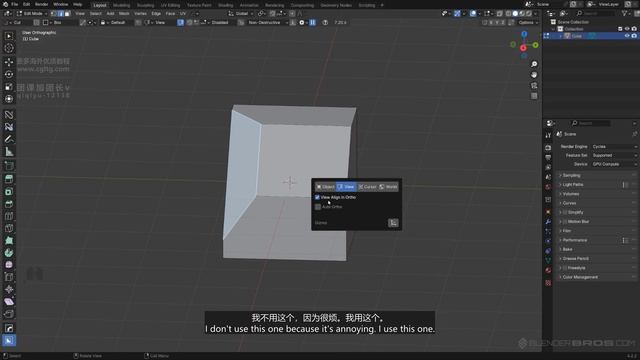Image resolution: width=640 pixels, height=360 pixels.
Task: Switch to face select mode
Action: point(67,13)
